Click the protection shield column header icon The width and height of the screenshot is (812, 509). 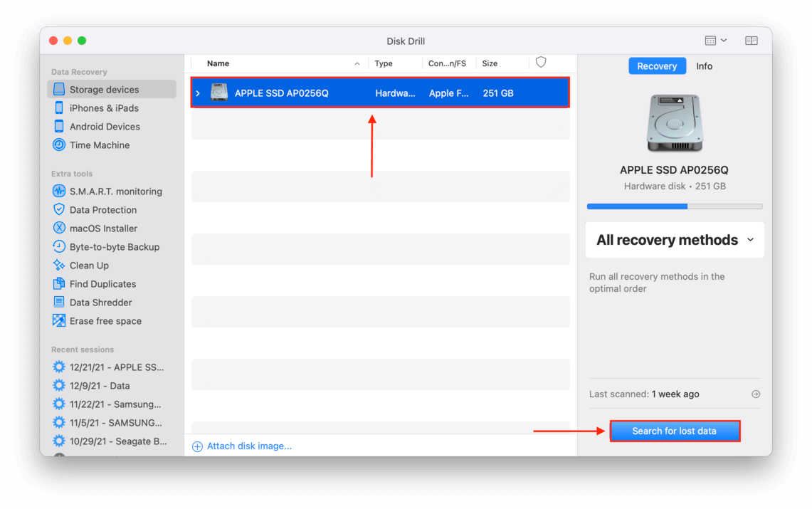541,63
